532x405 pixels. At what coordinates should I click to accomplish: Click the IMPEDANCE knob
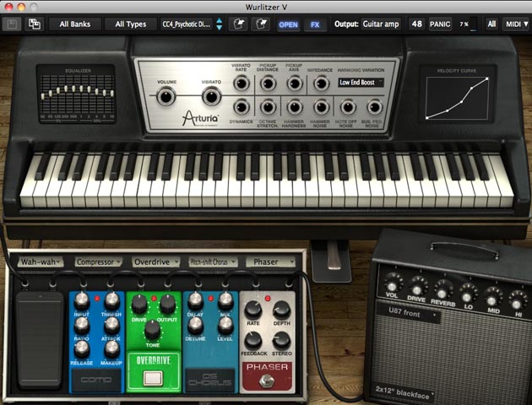[x=321, y=83]
